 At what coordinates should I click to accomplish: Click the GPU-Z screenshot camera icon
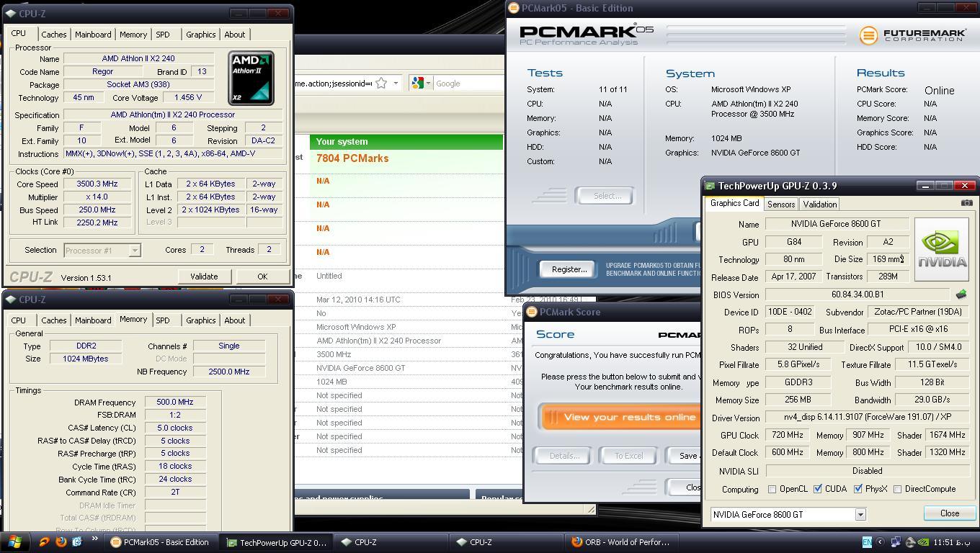pos(966,203)
